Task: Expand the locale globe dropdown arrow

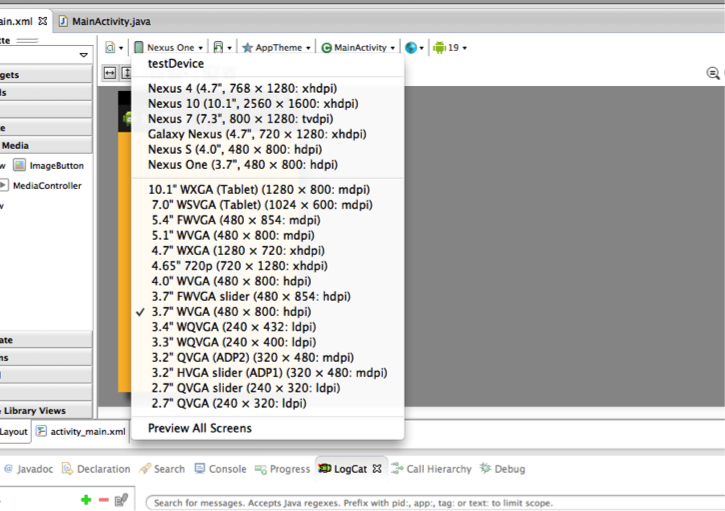Action: [x=421, y=48]
